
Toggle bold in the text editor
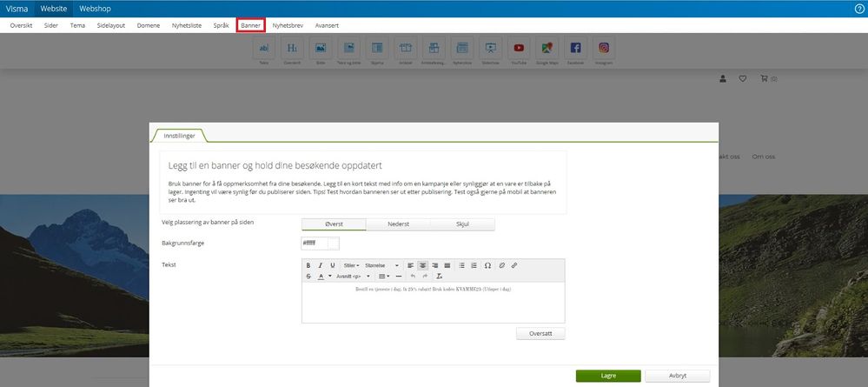[x=308, y=265]
